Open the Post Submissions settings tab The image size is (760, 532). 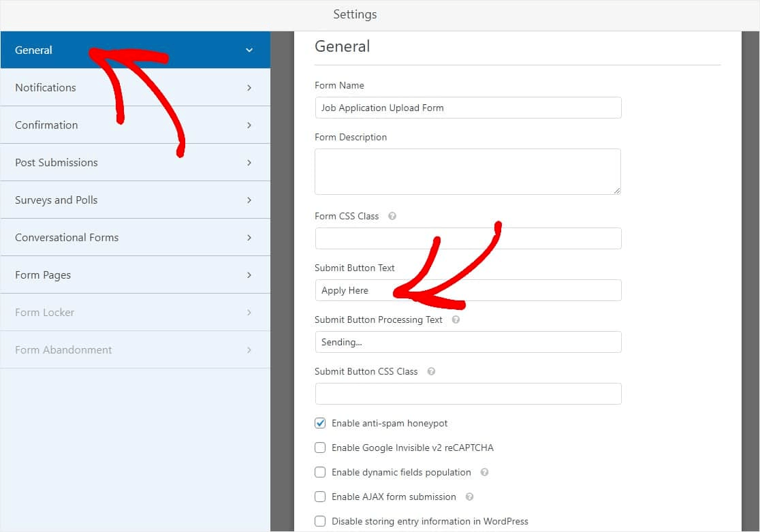[x=135, y=162]
